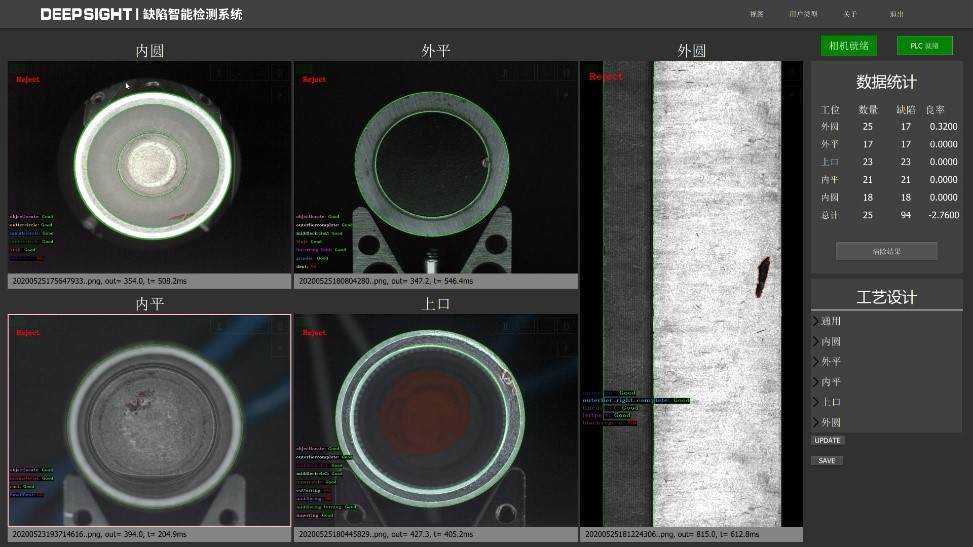Click the status line '20200525175647933..png, out= 354.0'

pos(150,281)
